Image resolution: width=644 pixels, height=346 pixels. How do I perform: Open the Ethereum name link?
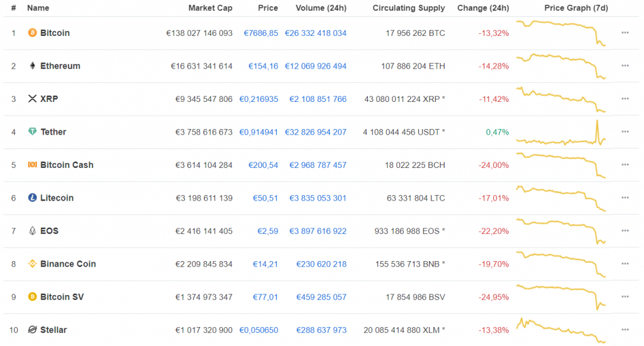[60, 66]
